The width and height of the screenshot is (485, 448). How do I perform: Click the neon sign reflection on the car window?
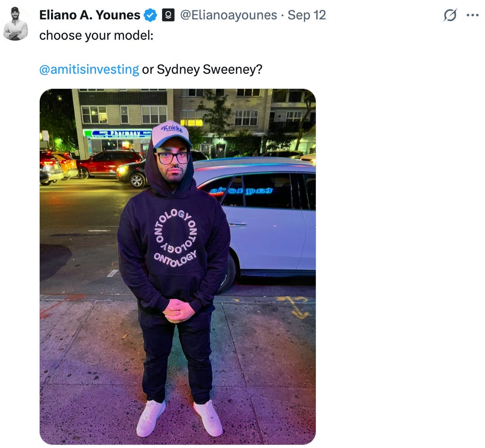241,190
